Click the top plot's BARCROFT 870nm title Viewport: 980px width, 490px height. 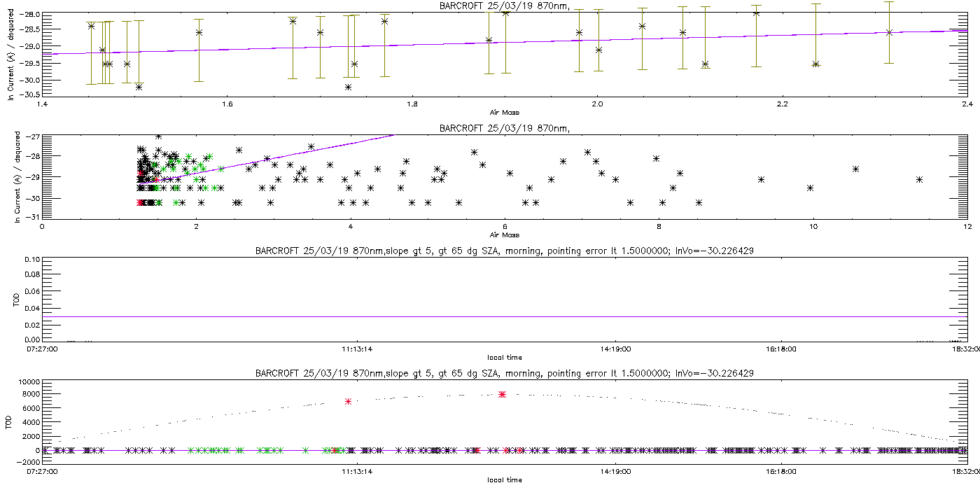[x=504, y=6]
